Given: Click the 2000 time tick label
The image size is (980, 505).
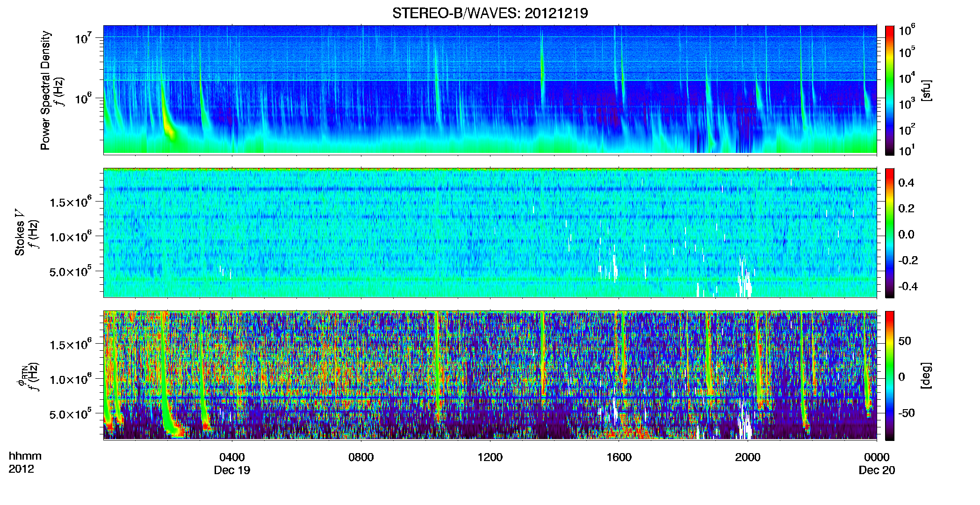Looking at the screenshot, I should (748, 457).
